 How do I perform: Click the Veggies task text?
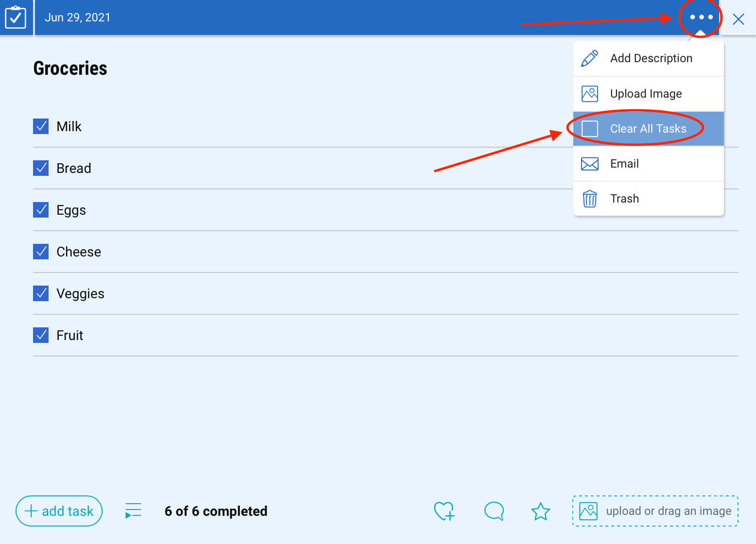[81, 294]
